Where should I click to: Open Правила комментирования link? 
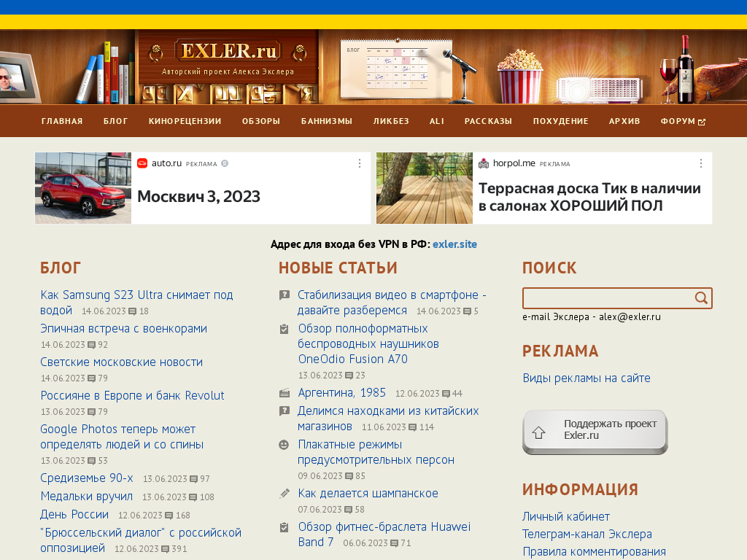594,552
